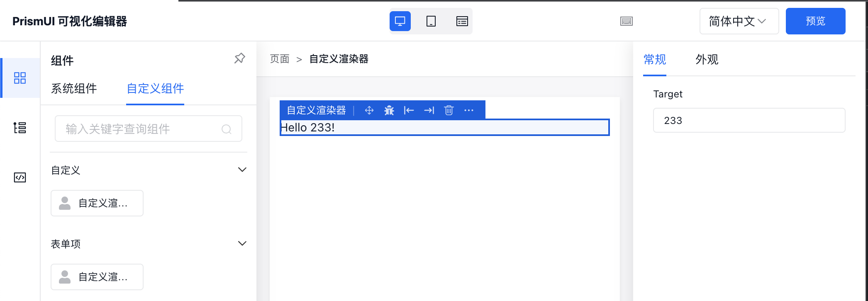Insert before using left arrow icon
The image size is (868, 301).
[409, 110]
